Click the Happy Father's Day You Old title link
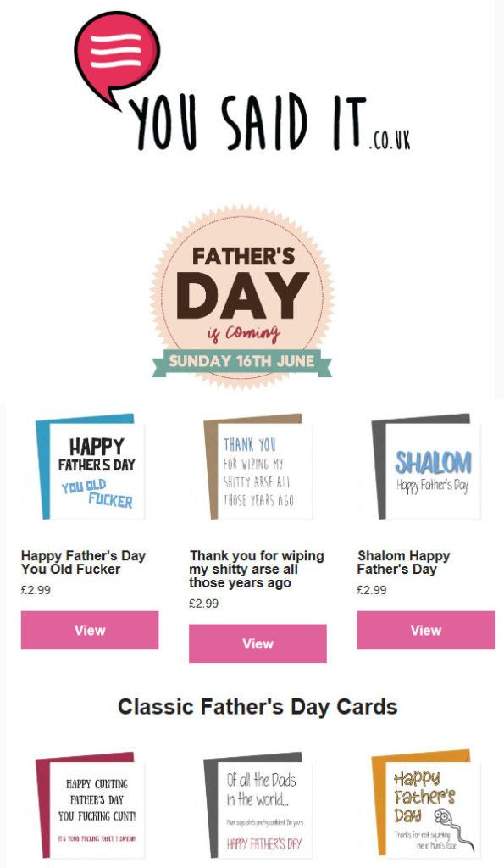Screen dimensions: 504x868 [84, 563]
